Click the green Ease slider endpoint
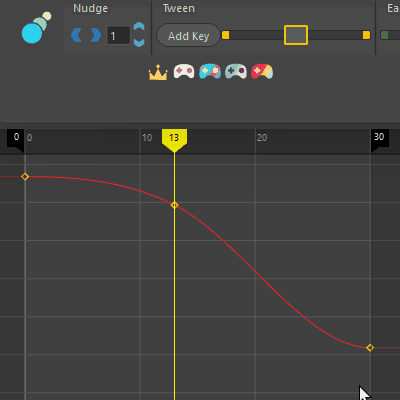Screen dimensions: 400x400 (384, 35)
